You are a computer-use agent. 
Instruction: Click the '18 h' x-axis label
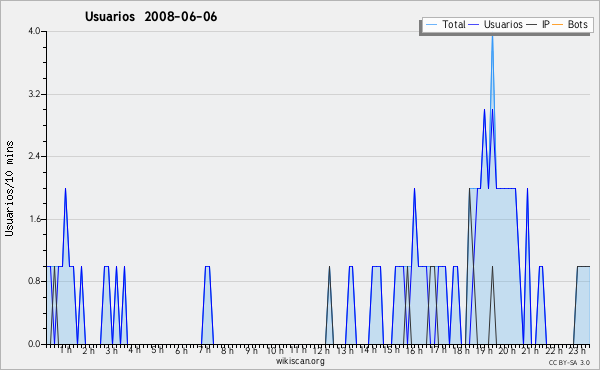point(461,351)
